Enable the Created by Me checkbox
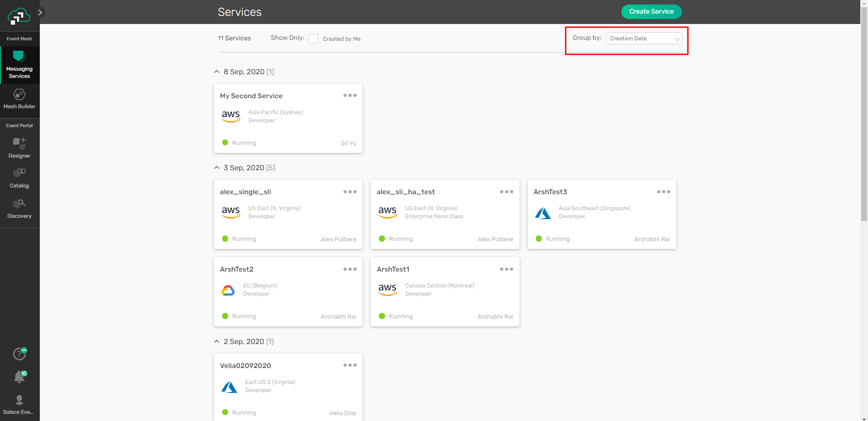Viewport: 868px width, 421px height. (x=313, y=39)
